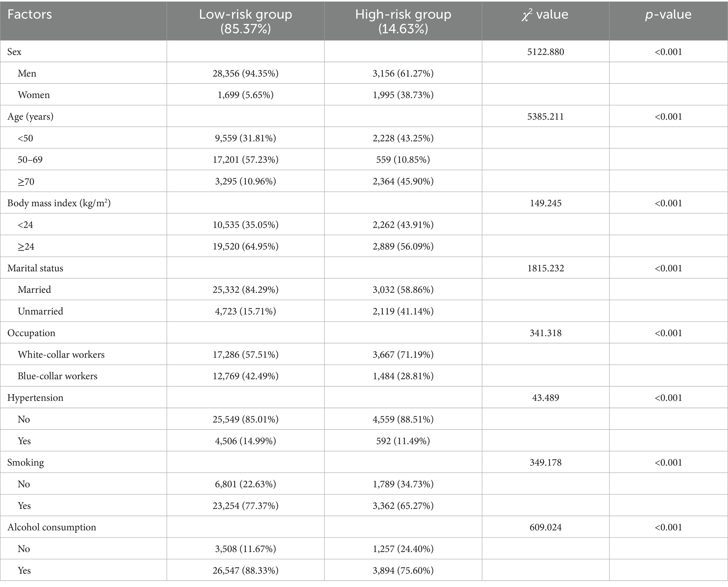This screenshot has height=587, width=728.
Task: Click the Unmarried row label
Action: coord(41,311)
